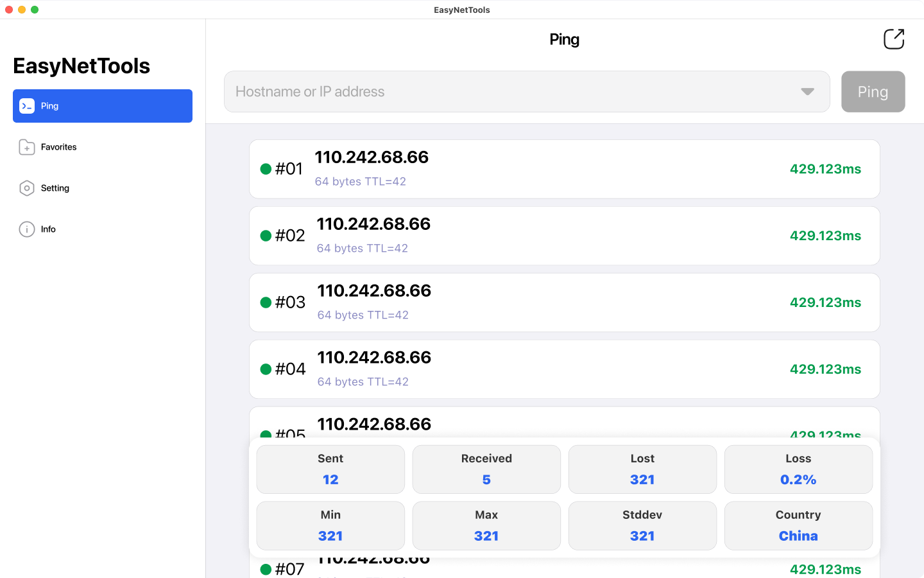
Task: Click the Received 5 statistics card
Action: [486, 469]
